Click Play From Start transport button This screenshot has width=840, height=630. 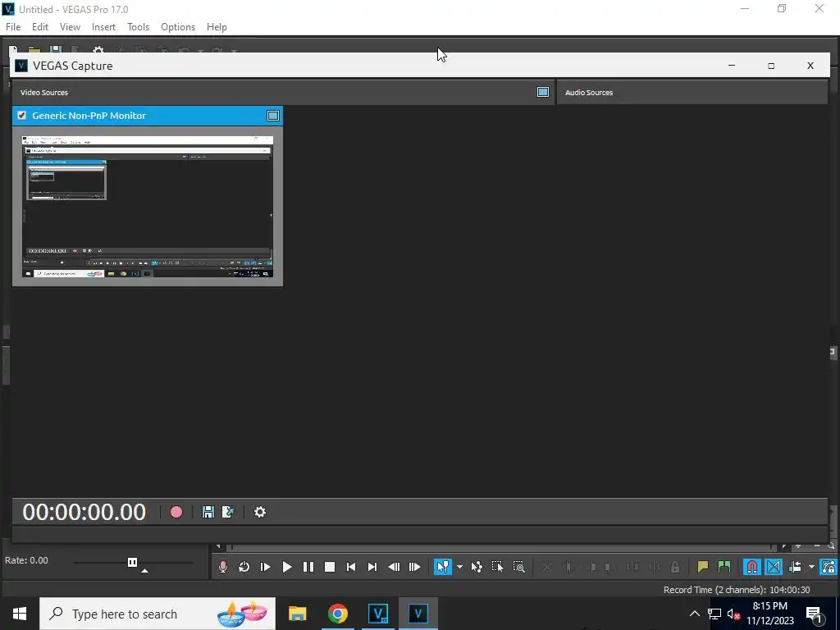[x=265, y=567]
